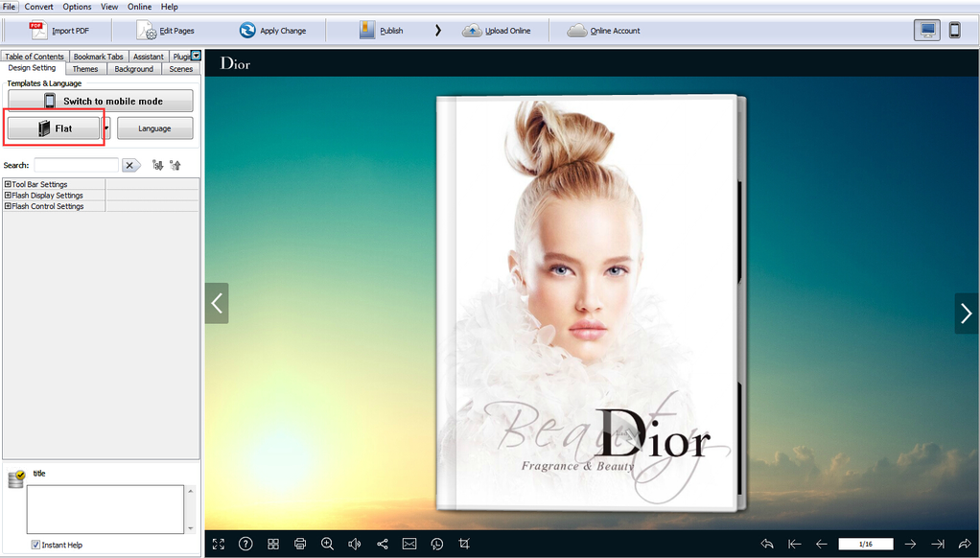Viewport: 980px width, 558px height.
Task: Open Edit Pages from the toolbar
Action: tap(166, 30)
